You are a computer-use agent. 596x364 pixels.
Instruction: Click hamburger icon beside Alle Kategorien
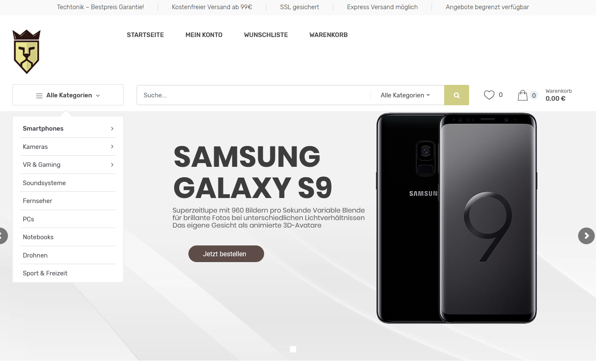coord(39,96)
